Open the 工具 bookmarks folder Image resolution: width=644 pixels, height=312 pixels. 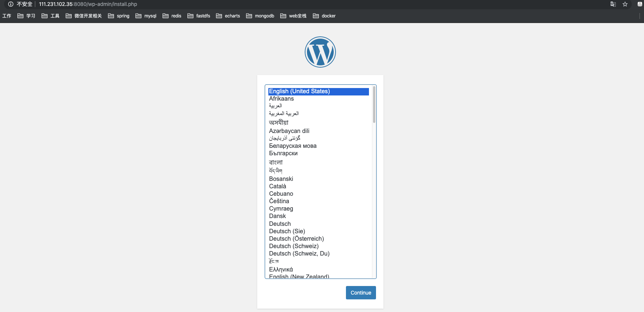pos(50,16)
